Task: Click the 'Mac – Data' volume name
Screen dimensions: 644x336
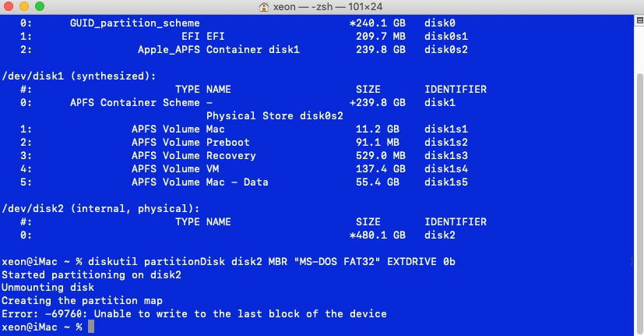Action: click(x=237, y=182)
